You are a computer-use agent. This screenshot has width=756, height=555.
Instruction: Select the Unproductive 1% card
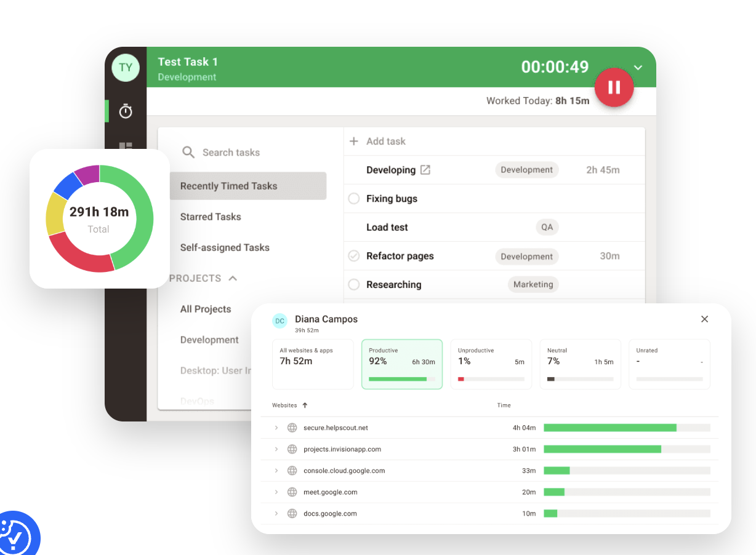(491, 364)
